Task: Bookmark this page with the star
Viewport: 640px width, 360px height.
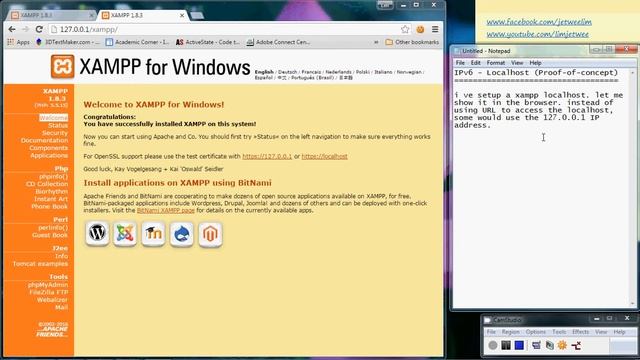Action: [405, 29]
